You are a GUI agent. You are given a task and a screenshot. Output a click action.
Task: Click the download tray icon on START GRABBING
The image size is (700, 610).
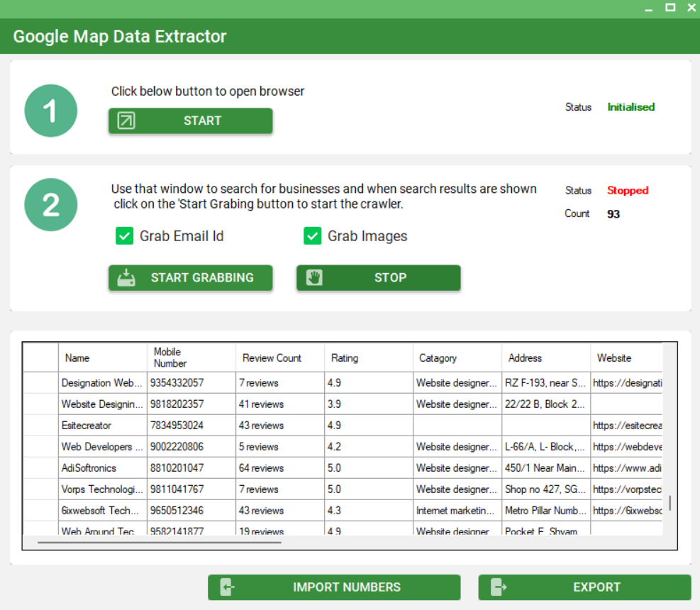click(x=126, y=277)
